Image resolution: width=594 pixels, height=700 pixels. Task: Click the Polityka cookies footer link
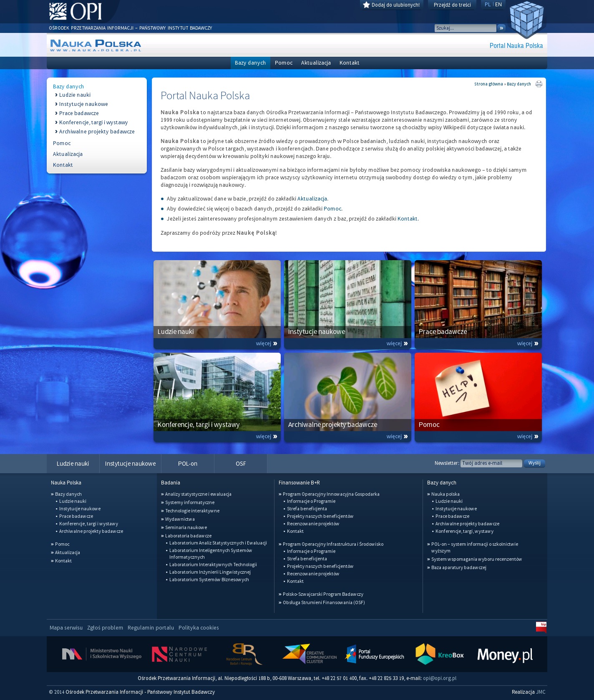click(199, 628)
